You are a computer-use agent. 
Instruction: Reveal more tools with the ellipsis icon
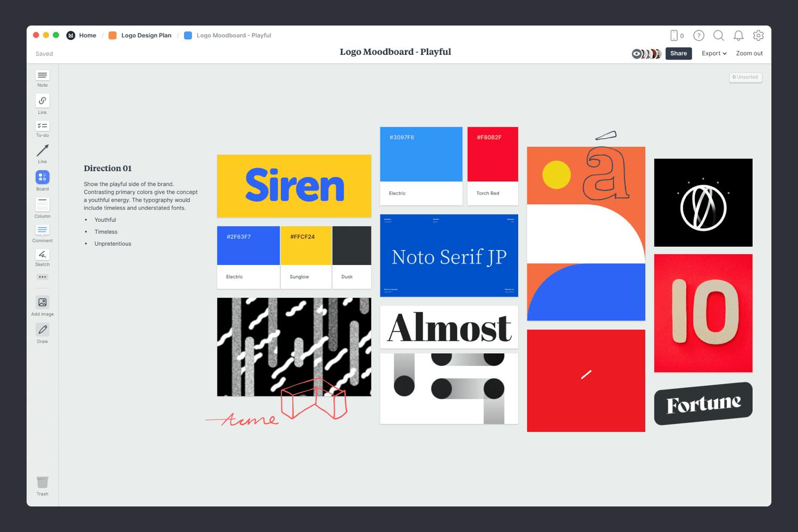click(x=42, y=277)
